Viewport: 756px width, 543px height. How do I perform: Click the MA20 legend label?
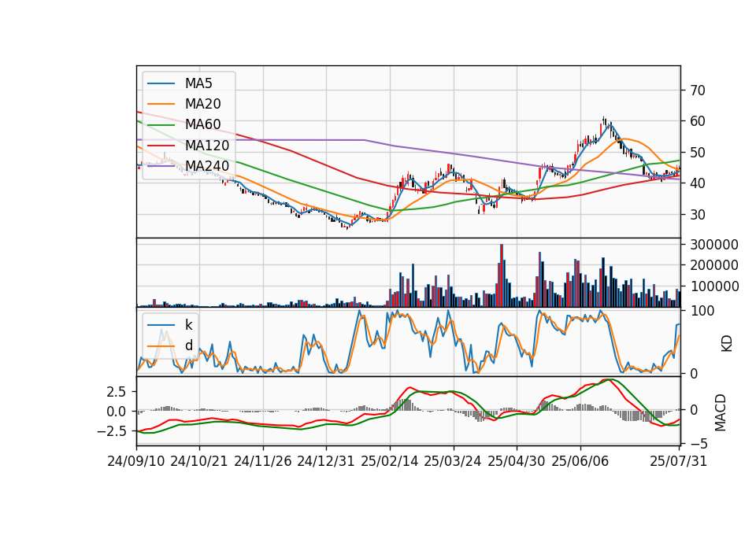[x=202, y=104]
